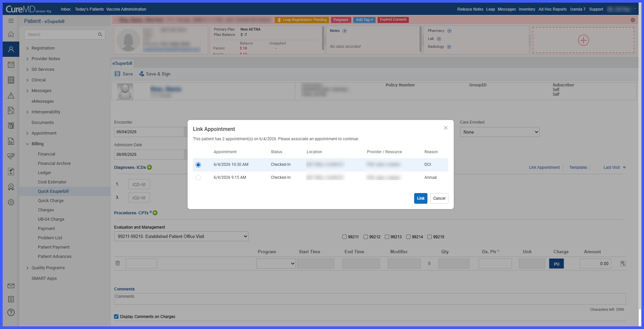Collapse the Billing tree node
The image size is (644, 329).
tap(27, 144)
